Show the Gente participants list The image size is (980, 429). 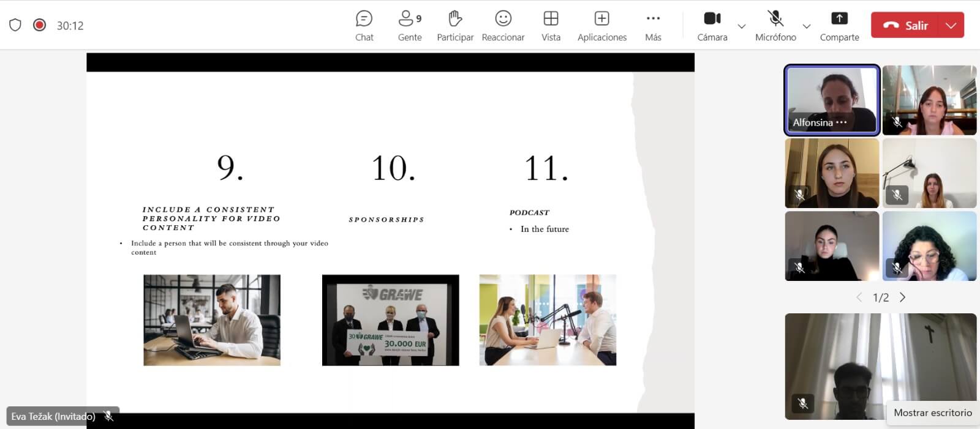tap(409, 26)
